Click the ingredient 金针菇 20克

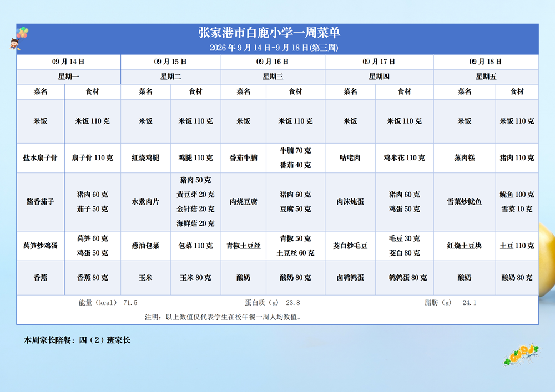click(196, 209)
